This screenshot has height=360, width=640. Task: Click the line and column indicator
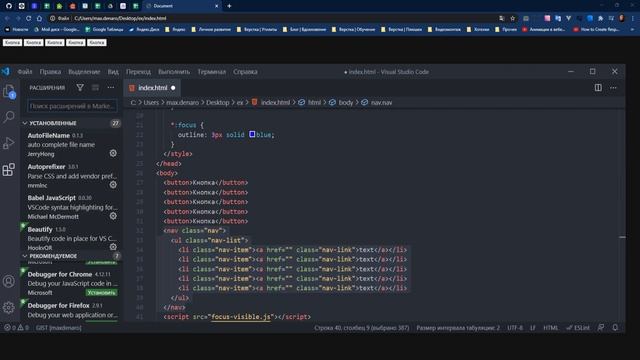click(x=361, y=328)
